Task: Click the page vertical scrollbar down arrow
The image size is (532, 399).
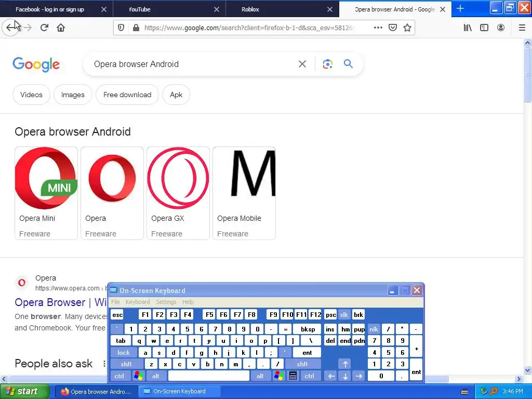Action: coord(527,370)
